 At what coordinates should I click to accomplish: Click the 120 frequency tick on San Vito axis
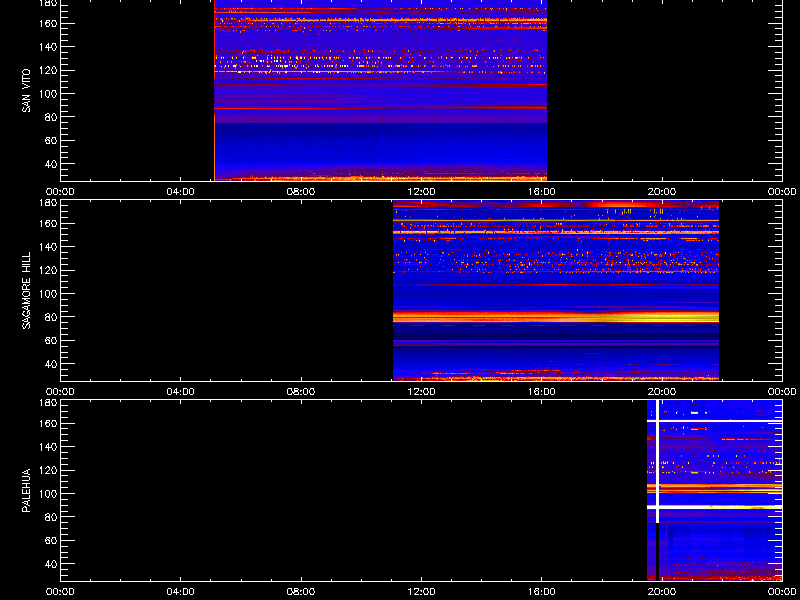tap(47, 70)
